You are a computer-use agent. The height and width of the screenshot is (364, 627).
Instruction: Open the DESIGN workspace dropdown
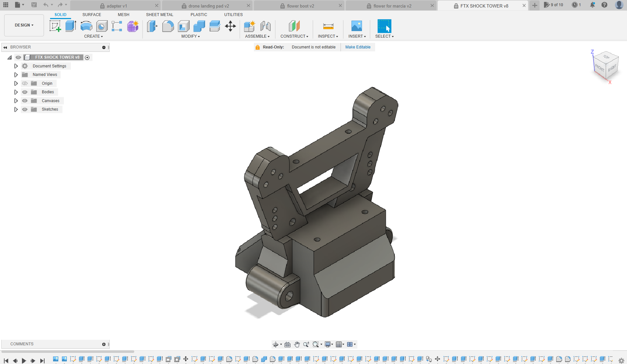click(x=24, y=25)
